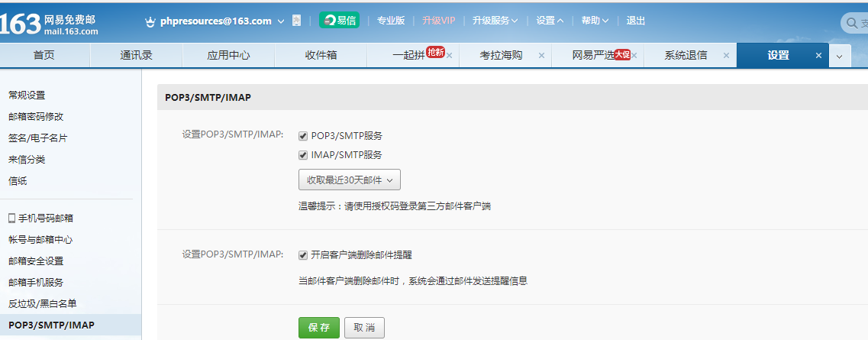Viewport: 868px width, 340px height.
Task: Close the 系统退信 tab
Action: 726,56
